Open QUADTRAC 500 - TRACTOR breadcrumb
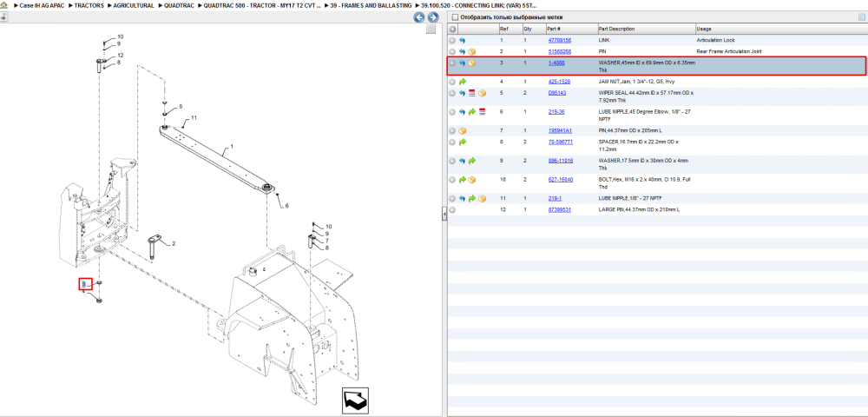Screen dimensions: 868x417 tap(262, 5)
